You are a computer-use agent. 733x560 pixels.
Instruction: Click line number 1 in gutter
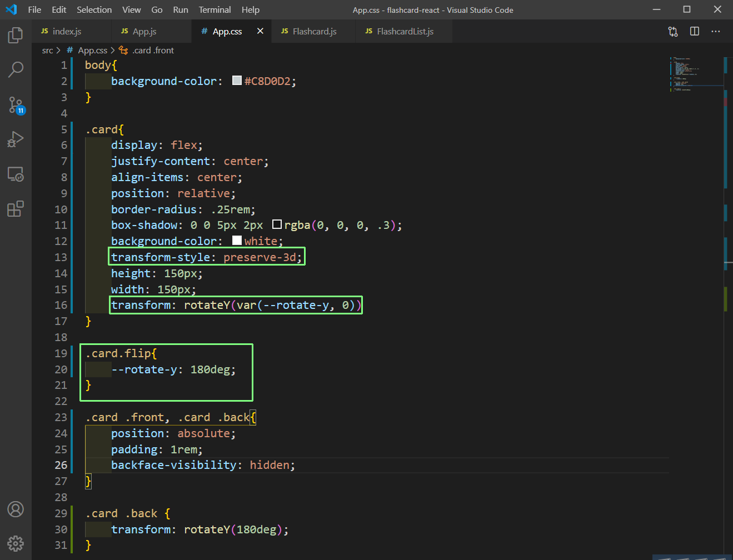[x=64, y=65]
